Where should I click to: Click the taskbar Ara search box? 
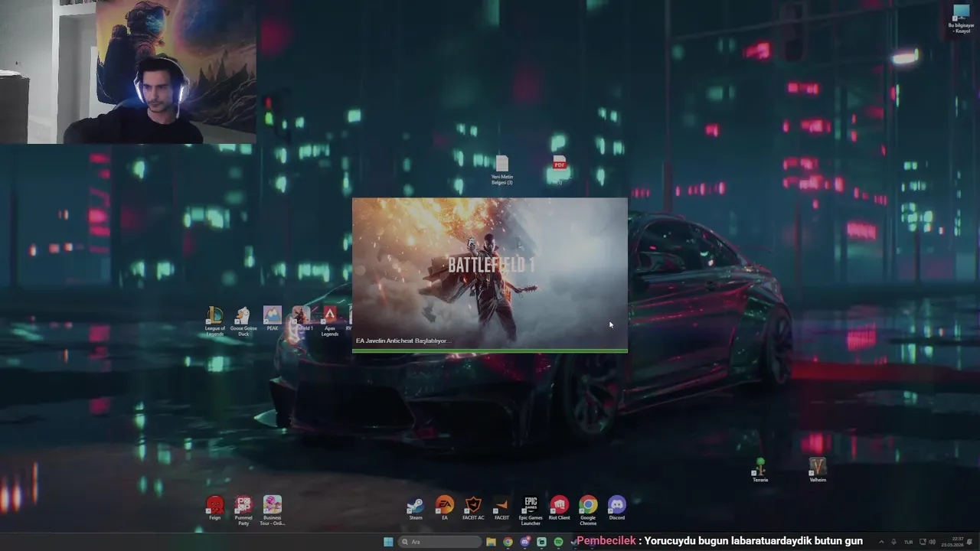[x=439, y=542]
